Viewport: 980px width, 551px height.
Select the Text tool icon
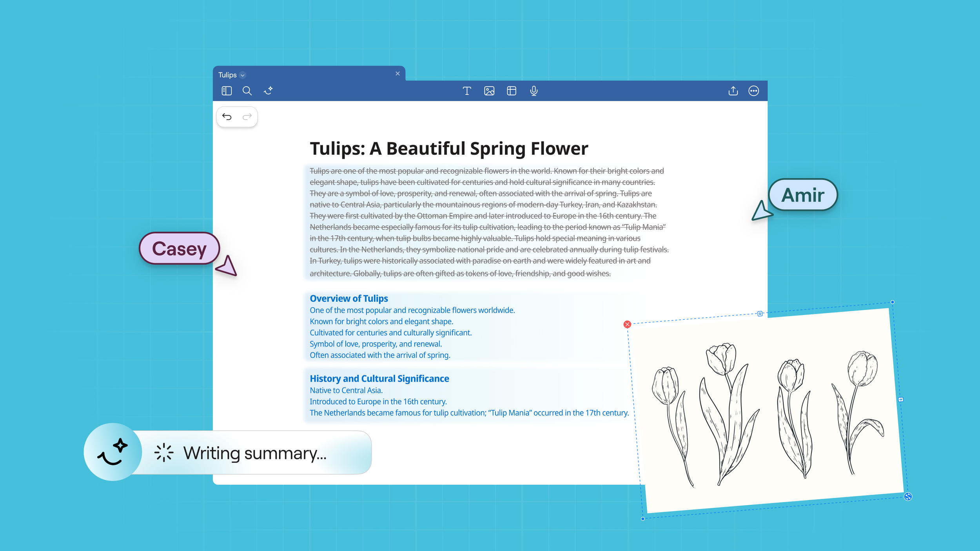pyautogui.click(x=466, y=91)
